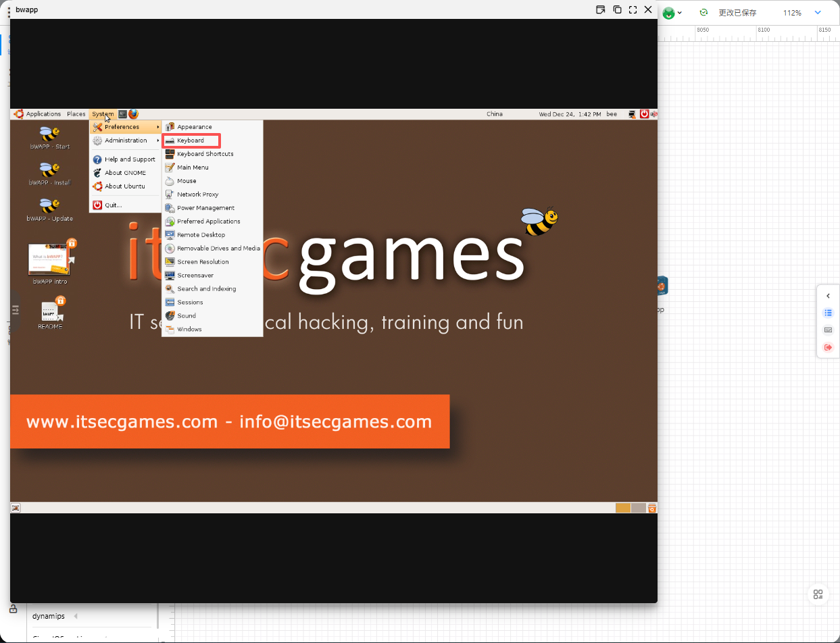Click the lock icon in the left sidebar
Screen dimensions: 840x643
tap(13, 608)
